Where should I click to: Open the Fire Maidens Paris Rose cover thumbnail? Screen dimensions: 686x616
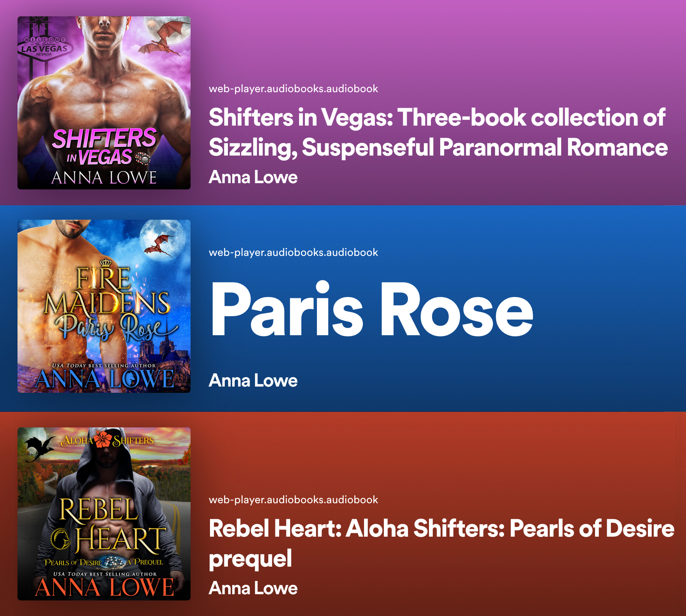[104, 306]
